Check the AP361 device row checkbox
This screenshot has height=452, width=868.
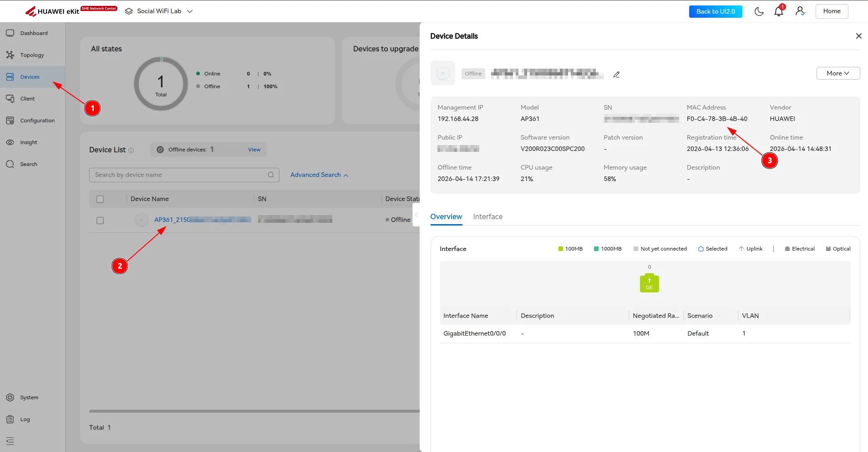pyautogui.click(x=100, y=221)
